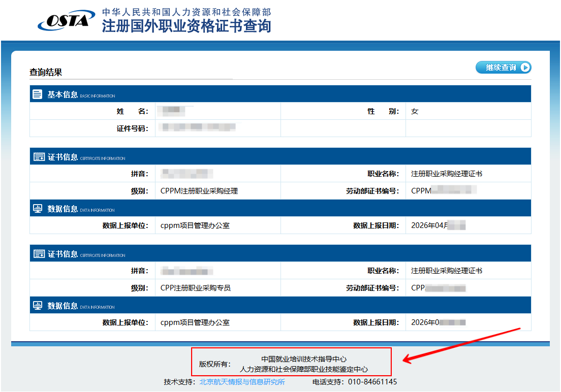Click the page title 注册国外职业资格证书查询
The width and height of the screenshot is (561, 392).
[x=186, y=26]
